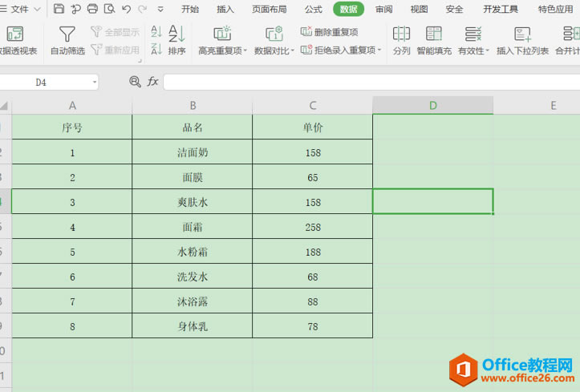Click 高亮重复项 highlight duplicates icon
Image resolution: width=580 pixels, height=392 pixels.
point(222,34)
